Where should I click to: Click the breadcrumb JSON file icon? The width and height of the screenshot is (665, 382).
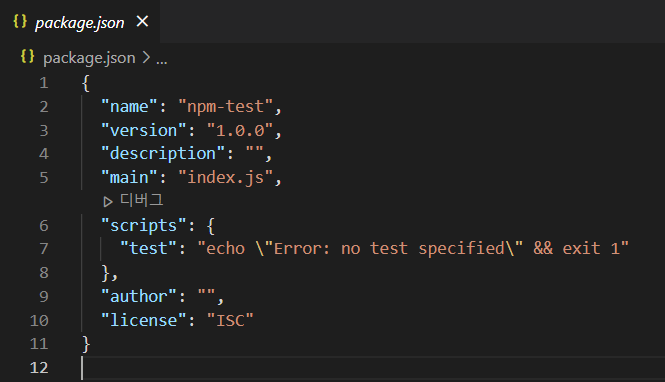[28, 56]
